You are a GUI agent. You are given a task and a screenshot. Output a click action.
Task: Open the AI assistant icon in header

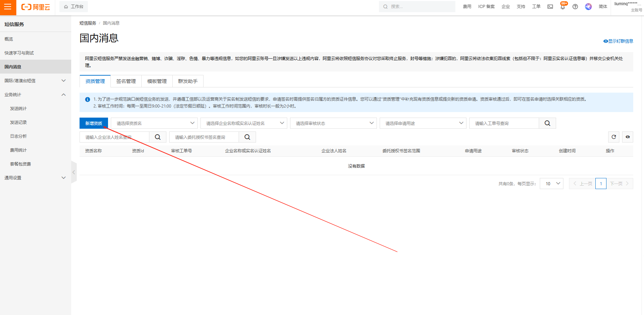point(588,7)
